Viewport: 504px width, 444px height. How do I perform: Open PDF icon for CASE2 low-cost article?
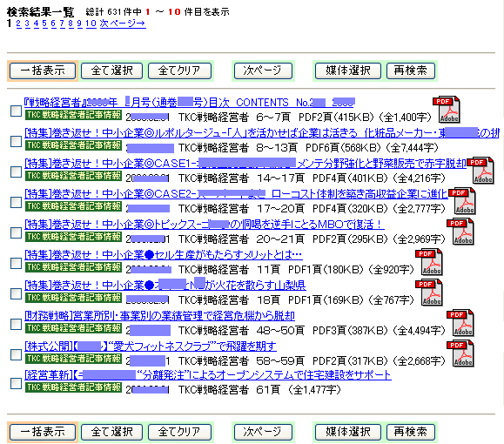tap(462, 201)
